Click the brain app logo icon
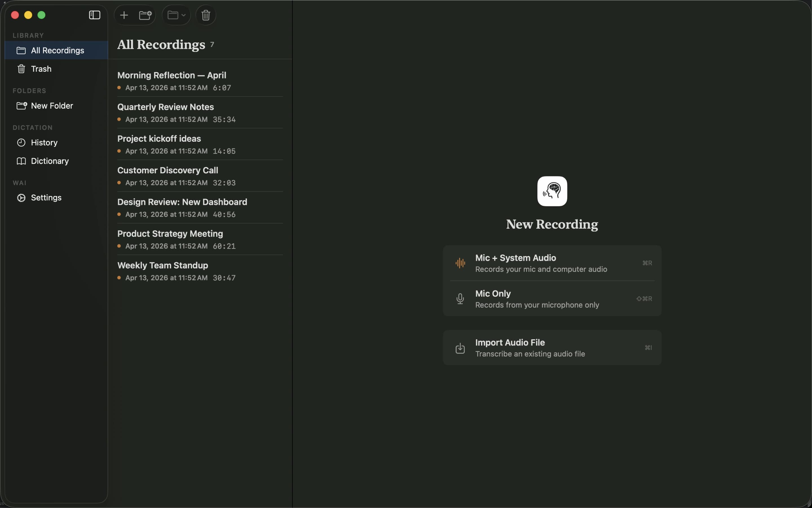This screenshot has width=812, height=508. tap(552, 191)
